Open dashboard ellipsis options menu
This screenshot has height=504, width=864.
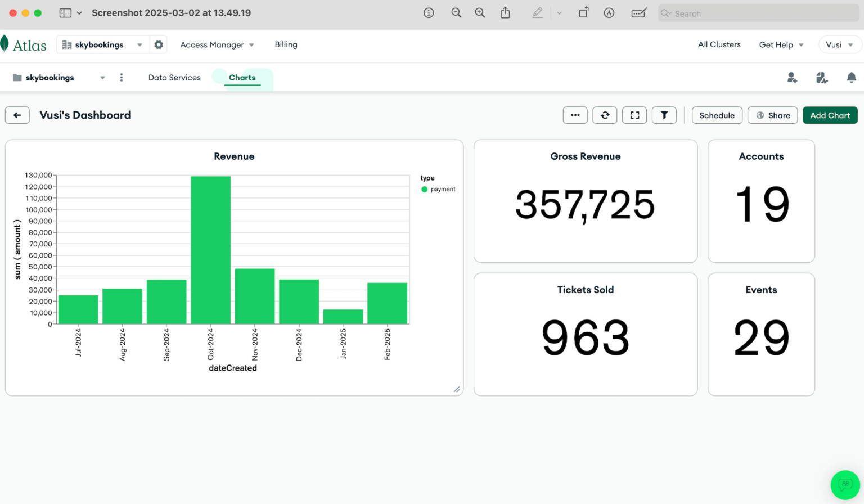tap(575, 115)
